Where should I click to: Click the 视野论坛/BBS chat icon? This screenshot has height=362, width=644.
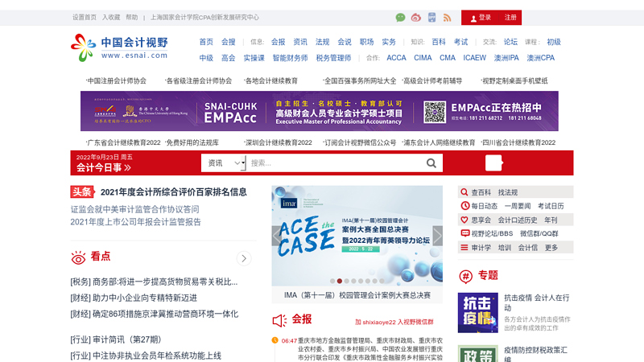[x=465, y=233]
